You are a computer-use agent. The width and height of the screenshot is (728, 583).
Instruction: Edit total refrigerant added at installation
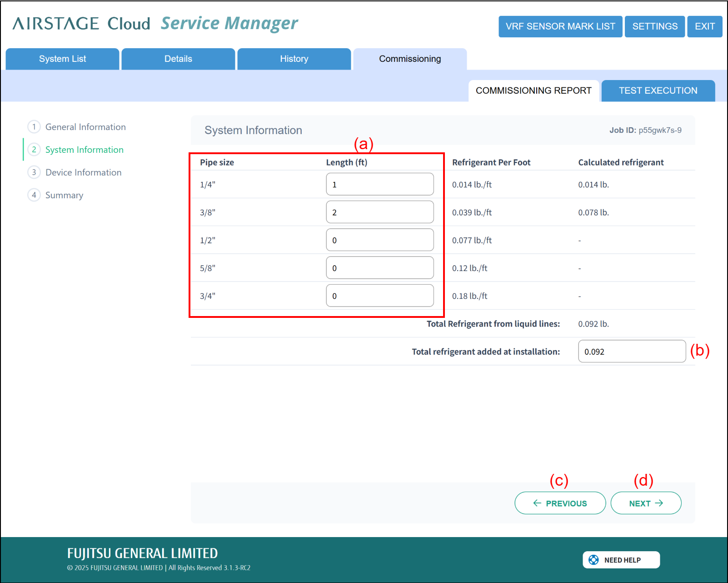[x=632, y=352]
